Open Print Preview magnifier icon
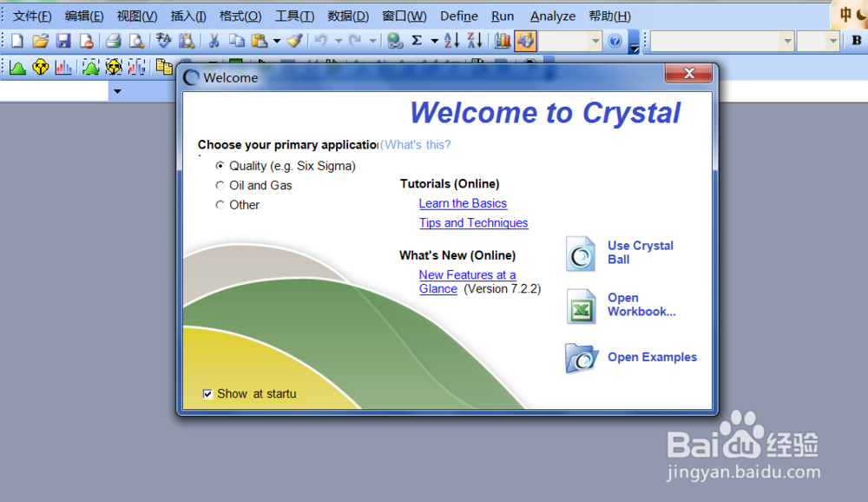The height and width of the screenshot is (502, 868). (136, 41)
